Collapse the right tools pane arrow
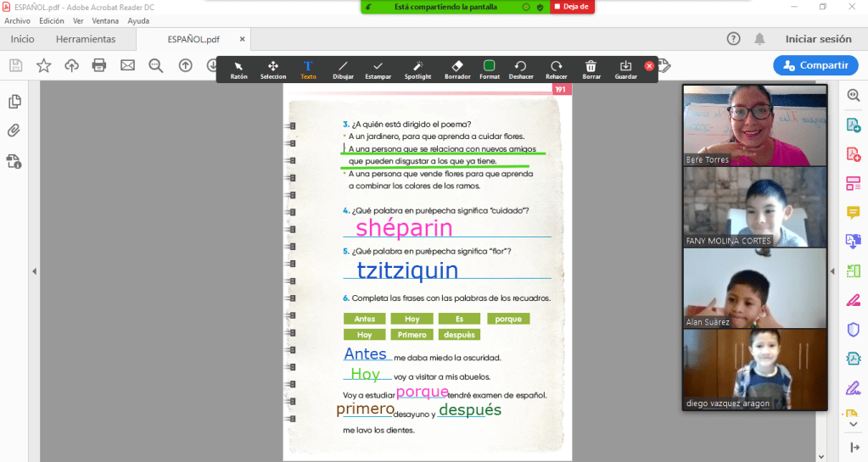 click(832, 271)
